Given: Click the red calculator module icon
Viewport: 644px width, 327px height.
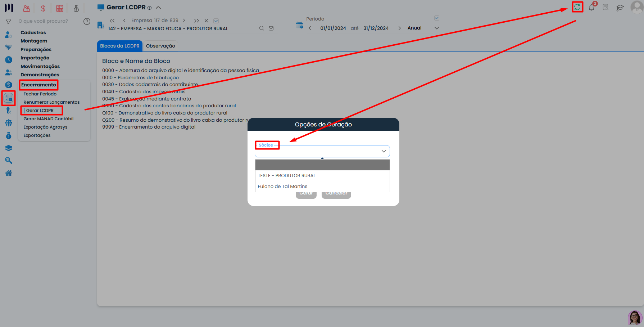Looking at the screenshot, I should (x=60, y=8).
